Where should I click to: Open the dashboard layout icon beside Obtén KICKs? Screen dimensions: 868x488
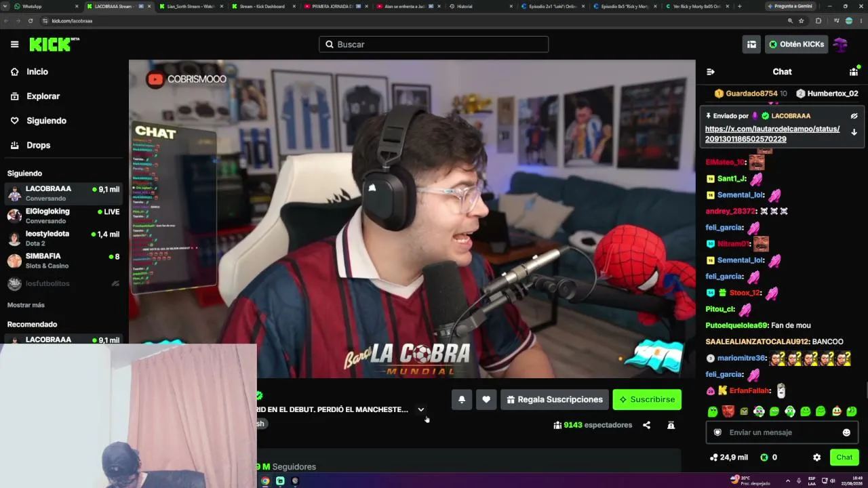(x=751, y=44)
